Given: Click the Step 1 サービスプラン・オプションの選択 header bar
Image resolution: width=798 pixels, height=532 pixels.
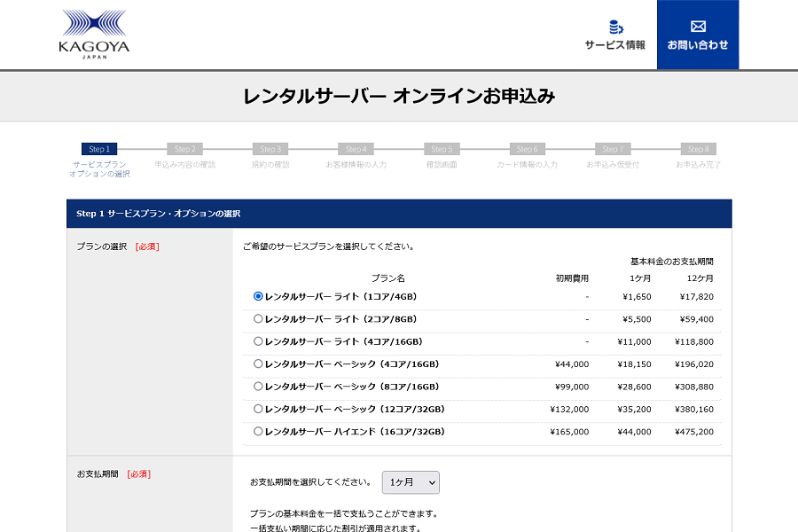Looking at the screenshot, I should pos(399,214).
